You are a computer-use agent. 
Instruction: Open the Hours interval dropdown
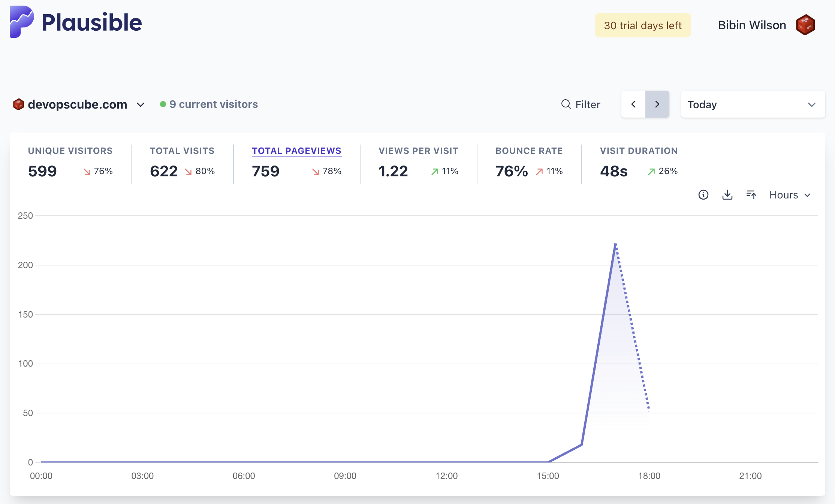click(790, 195)
